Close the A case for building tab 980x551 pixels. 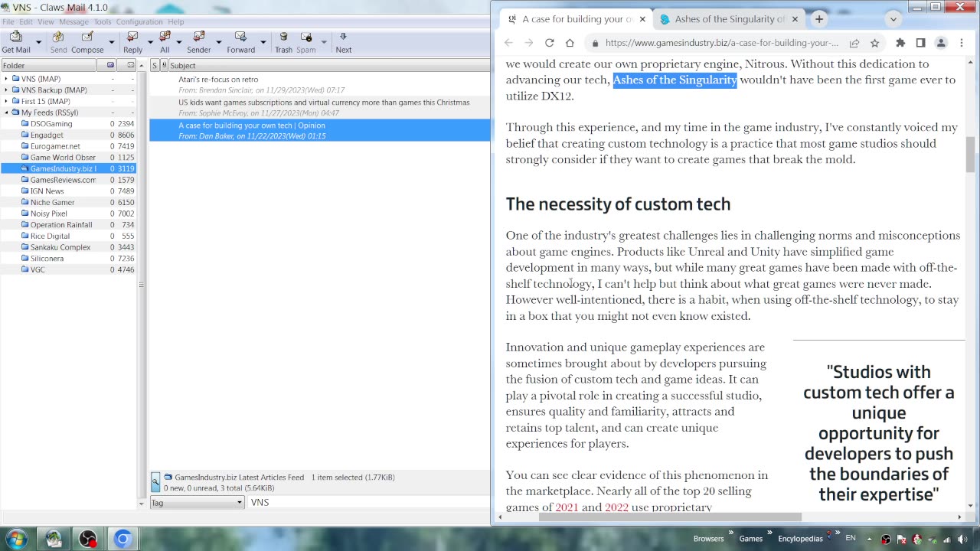click(642, 19)
